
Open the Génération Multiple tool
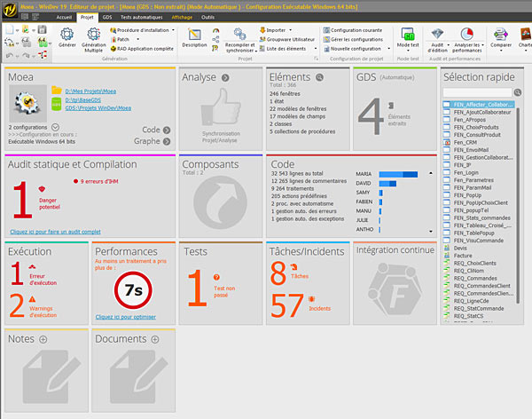93,36
